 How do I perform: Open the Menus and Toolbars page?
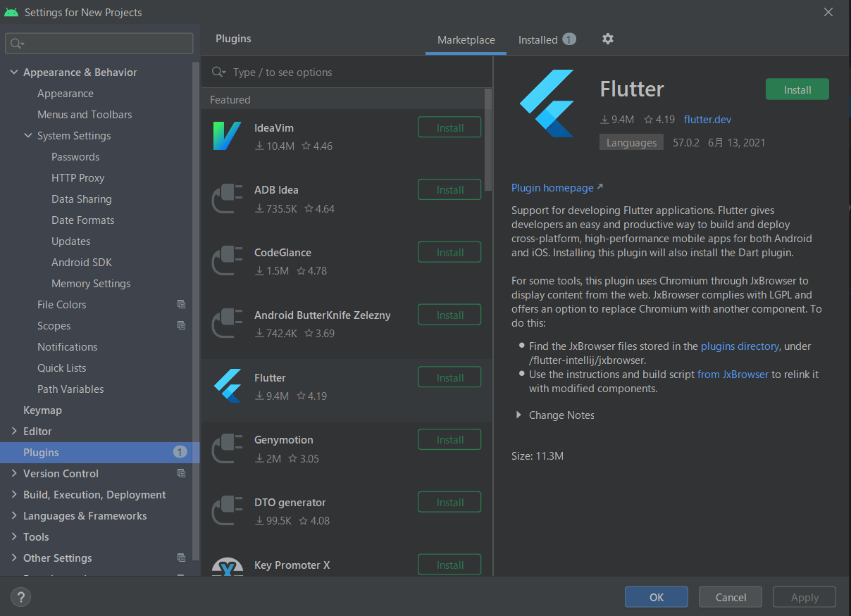(85, 115)
